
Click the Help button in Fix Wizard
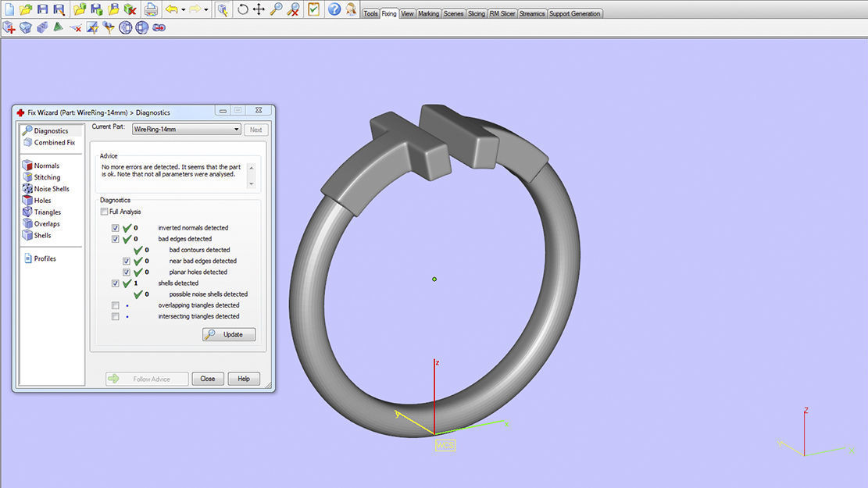pyautogui.click(x=244, y=379)
